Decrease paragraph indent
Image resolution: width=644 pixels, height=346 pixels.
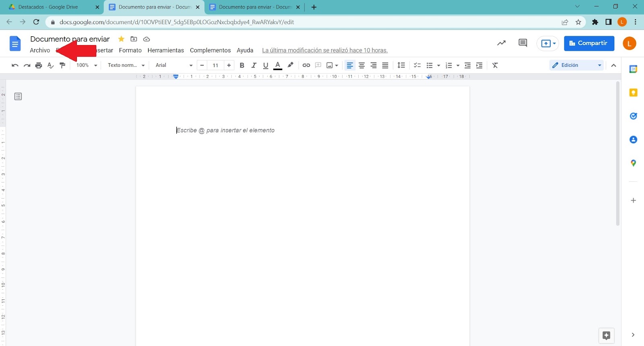(x=467, y=65)
